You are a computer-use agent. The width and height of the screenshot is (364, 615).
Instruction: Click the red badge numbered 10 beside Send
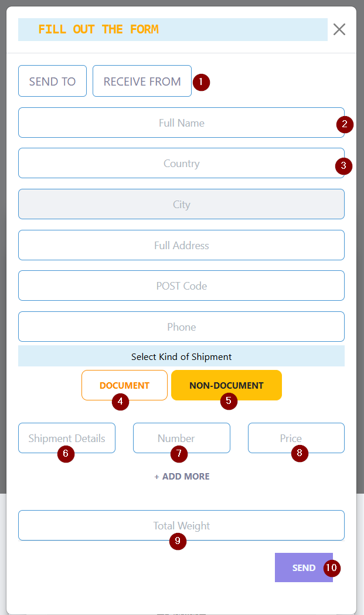tap(332, 568)
